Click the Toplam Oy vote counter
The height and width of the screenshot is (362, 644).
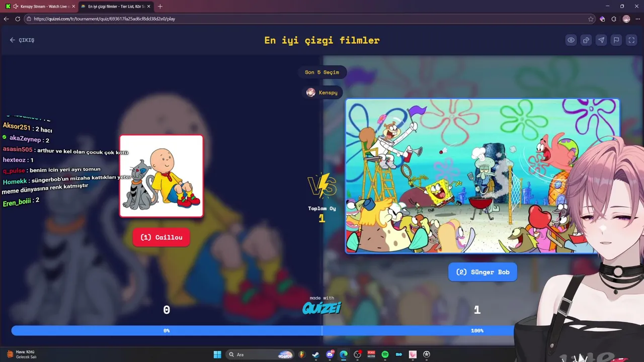point(322,214)
